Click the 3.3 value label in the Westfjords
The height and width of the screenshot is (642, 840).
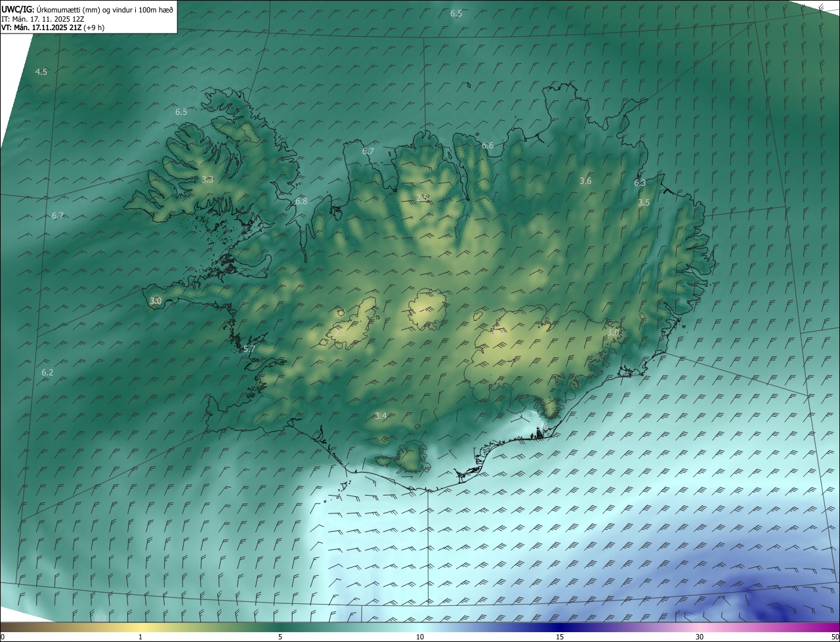(207, 179)
